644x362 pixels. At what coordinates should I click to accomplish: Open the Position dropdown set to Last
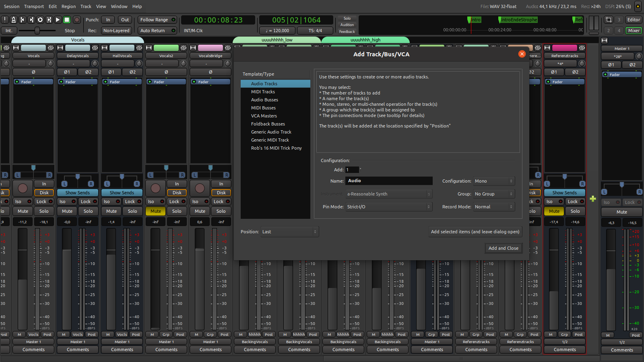(289, 232)
